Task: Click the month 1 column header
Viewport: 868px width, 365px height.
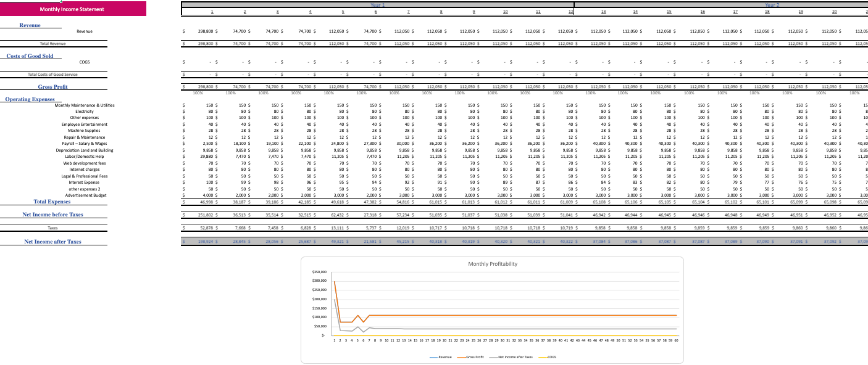Action: click(x=212, y=12)
